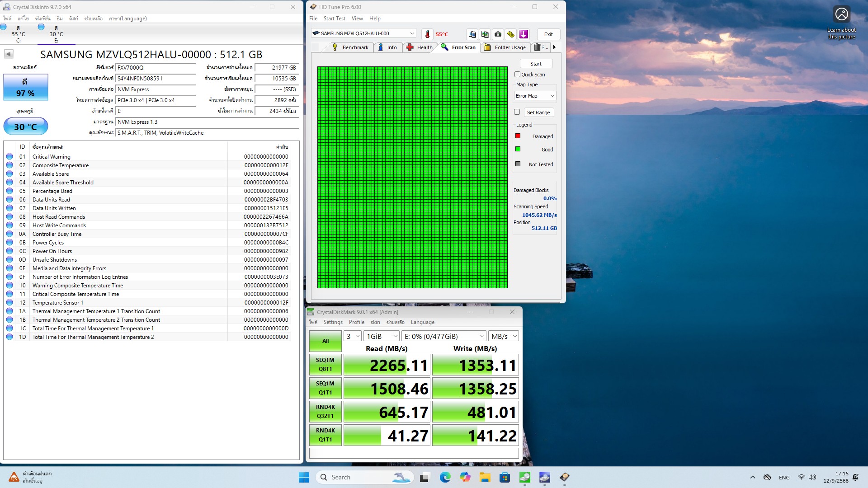Click the previous disk arrow in CrystalDiskInfo
The image size is (868, 488).
point(9,54)
